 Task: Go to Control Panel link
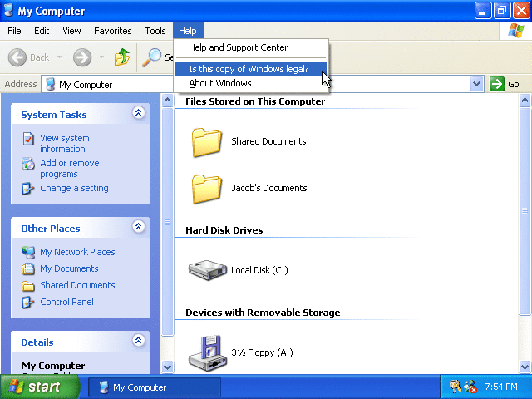(x=66, y=302)
